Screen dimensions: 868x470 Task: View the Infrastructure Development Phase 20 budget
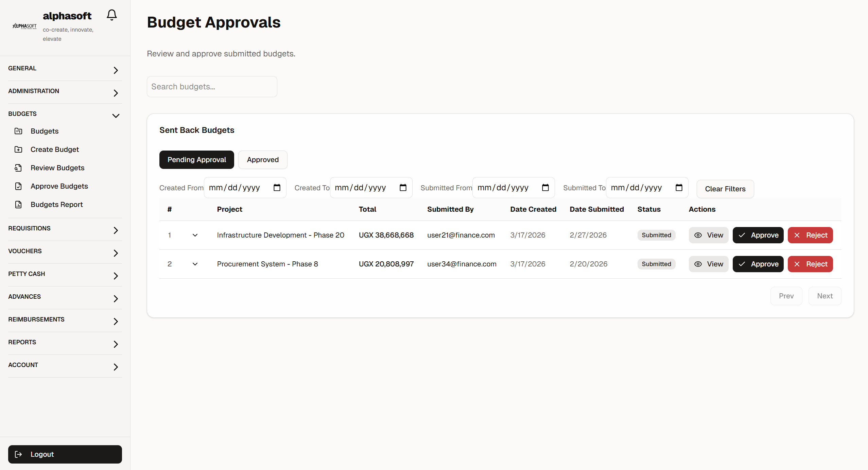tap(708, 235)
